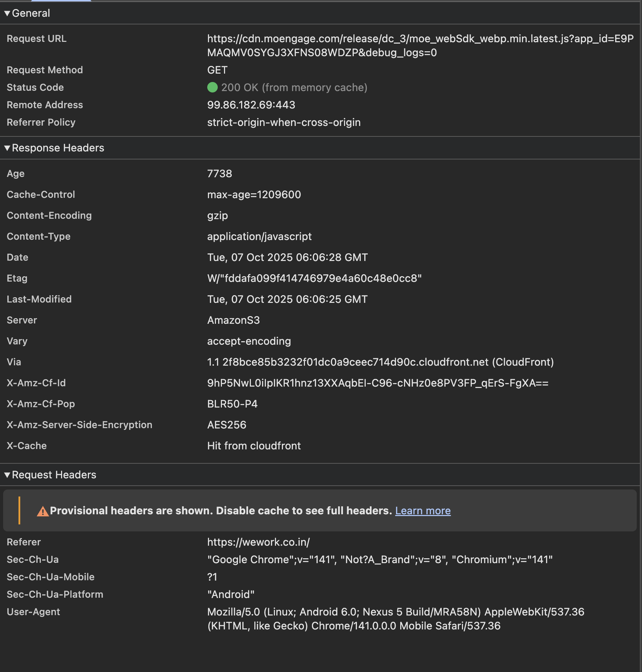Click the Cache-Control max-age value
This screenshot has width=642, height=672.
point(254,194)
